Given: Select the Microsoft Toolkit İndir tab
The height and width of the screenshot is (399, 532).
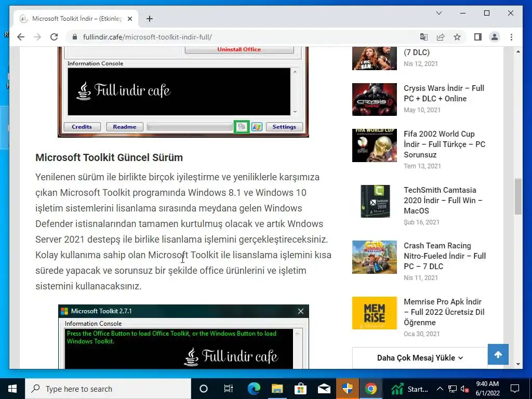Looking at the screenshot, I should [76, 19].
